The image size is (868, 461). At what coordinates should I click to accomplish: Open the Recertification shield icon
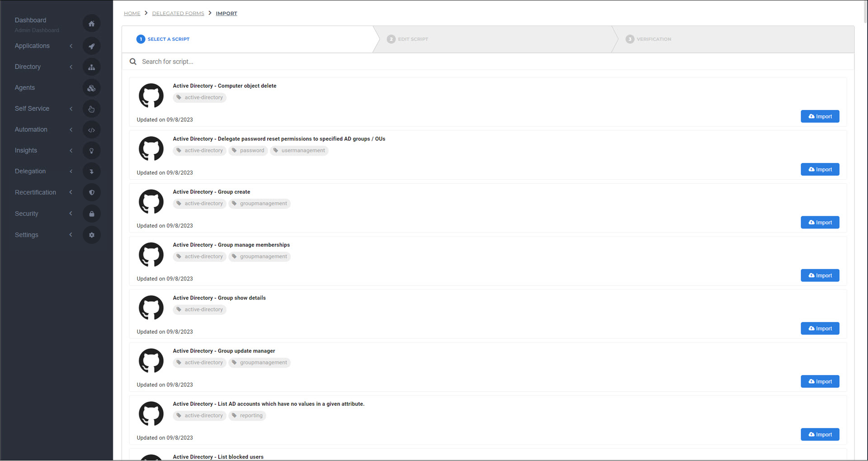click(92, 192)
